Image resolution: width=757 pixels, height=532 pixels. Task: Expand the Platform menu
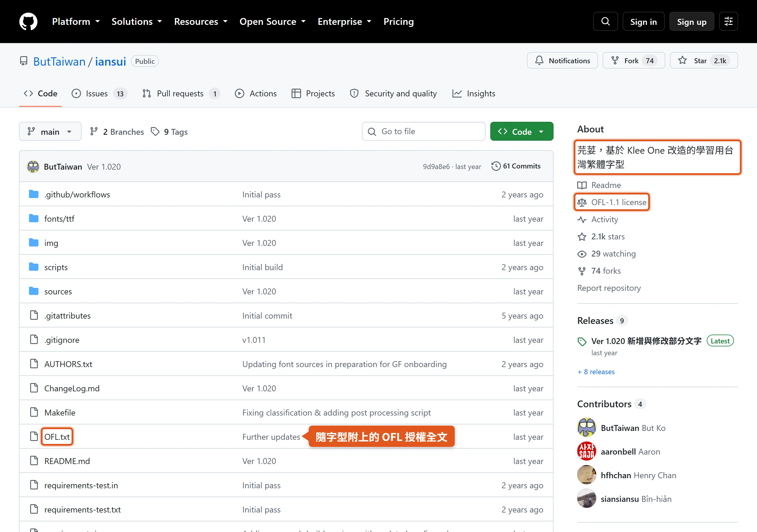pyautogui.click(x=76, y=21)
